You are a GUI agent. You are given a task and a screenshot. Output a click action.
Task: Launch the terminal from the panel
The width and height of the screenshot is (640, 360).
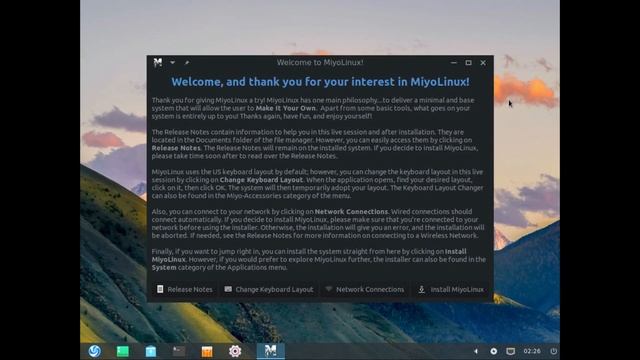179,351
